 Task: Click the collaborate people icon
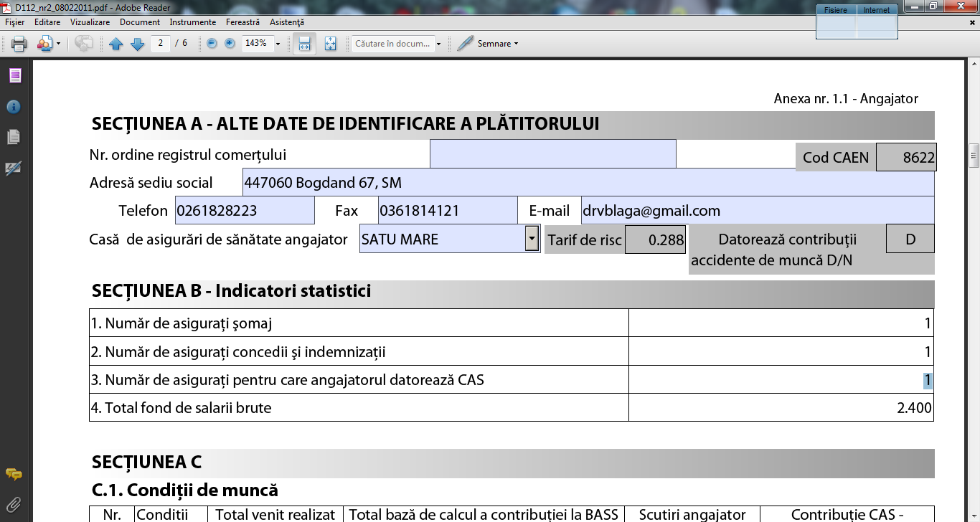pyautogui.click(x=44, y=44)
